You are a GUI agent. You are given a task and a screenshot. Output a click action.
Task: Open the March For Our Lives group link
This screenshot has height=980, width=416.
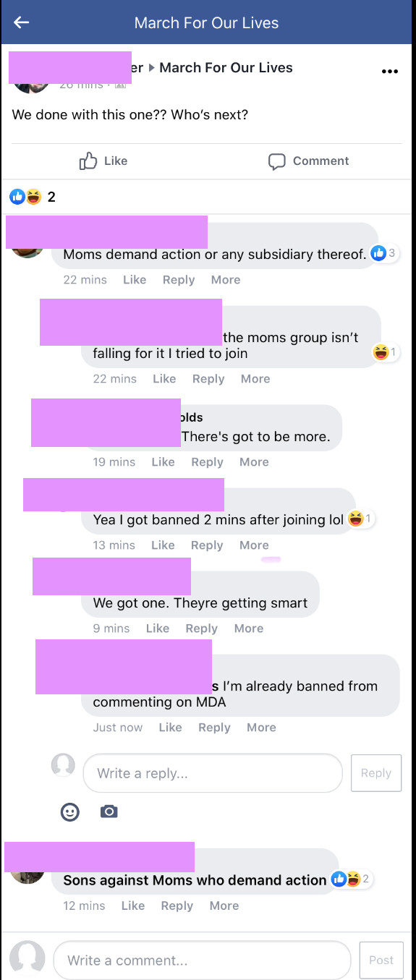226,67
